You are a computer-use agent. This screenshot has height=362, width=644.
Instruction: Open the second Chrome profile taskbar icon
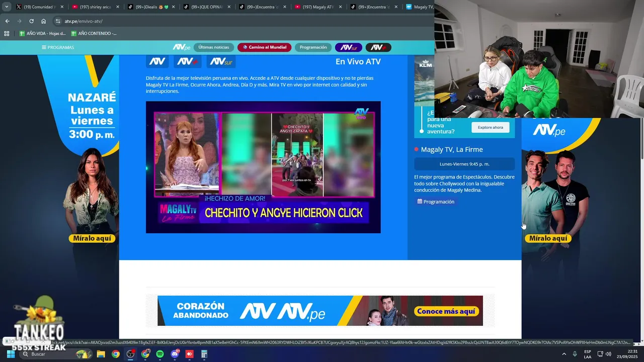coord(145,354)
